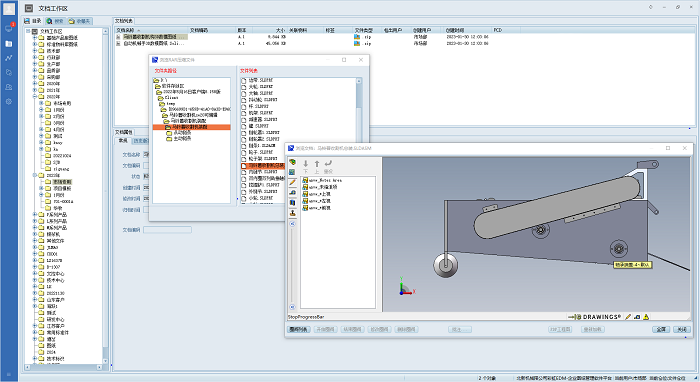700x382 pixels.
Task: Collapse the 2022年 folder in directory tree
Action: 35,97
